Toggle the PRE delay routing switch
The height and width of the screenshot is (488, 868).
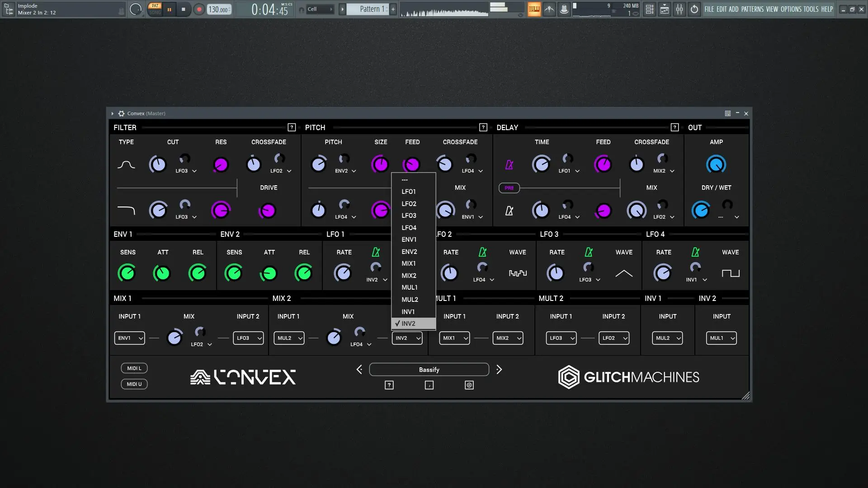(509, 188)
